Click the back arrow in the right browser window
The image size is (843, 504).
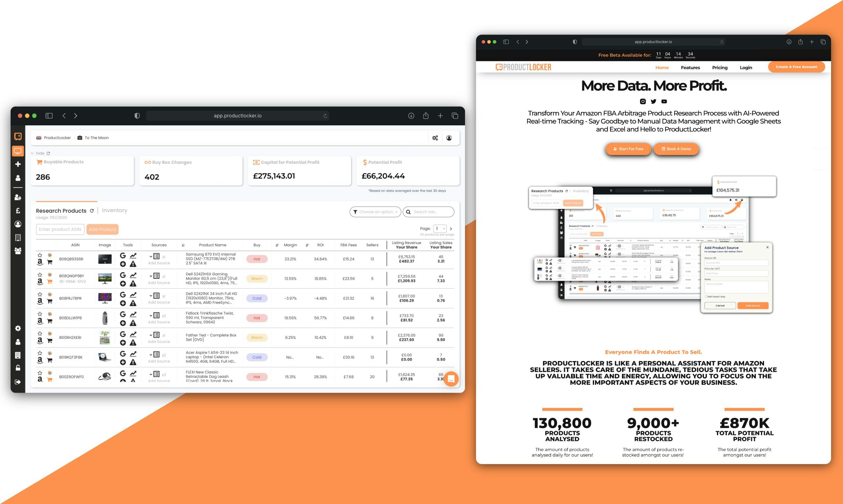[x=518, y=42]
